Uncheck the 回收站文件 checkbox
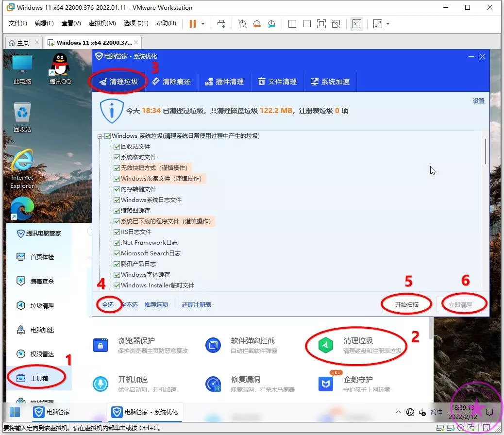504x435 pixels. (117, 147)
